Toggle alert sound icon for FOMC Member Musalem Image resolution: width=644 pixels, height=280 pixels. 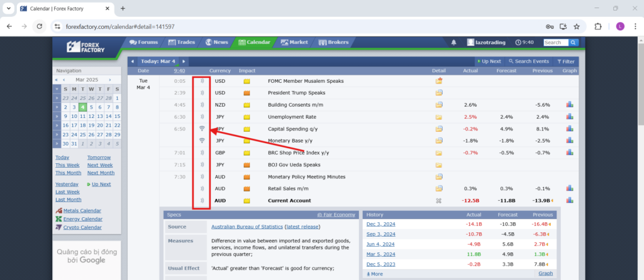[x=202, y=81]
